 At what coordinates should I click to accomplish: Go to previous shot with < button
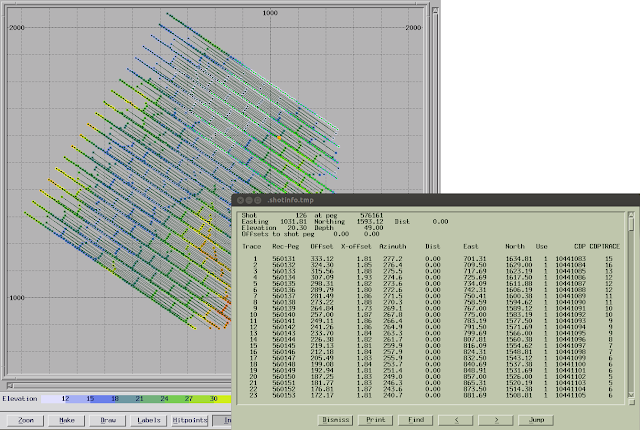coord(455,421)
